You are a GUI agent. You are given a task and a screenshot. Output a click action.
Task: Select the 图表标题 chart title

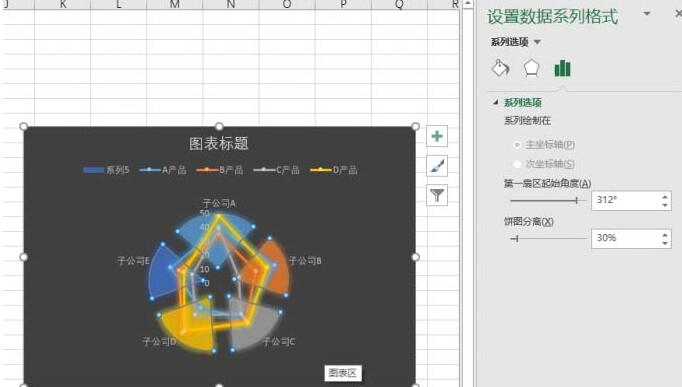click(x=218, y=143)
